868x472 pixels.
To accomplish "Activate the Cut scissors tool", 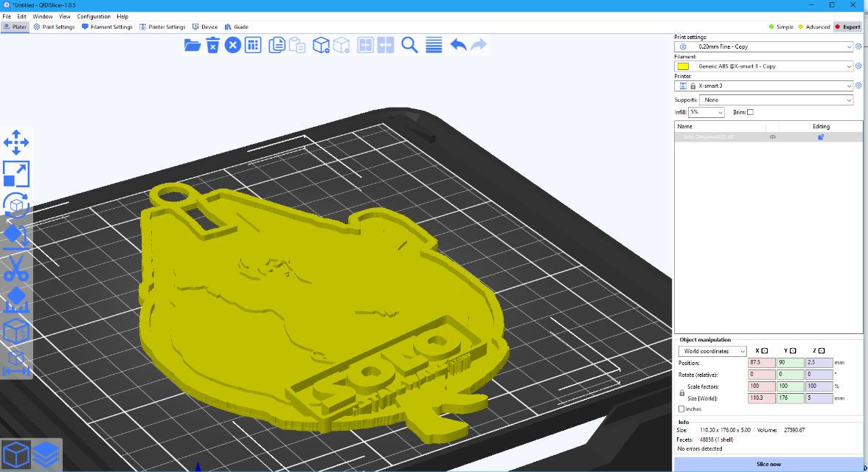I will [16, 268].
